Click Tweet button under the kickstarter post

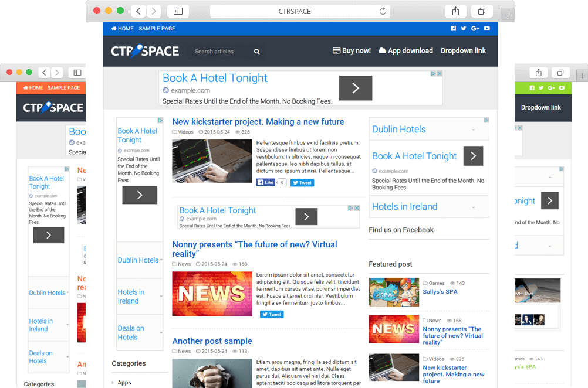tap(302, 183)
